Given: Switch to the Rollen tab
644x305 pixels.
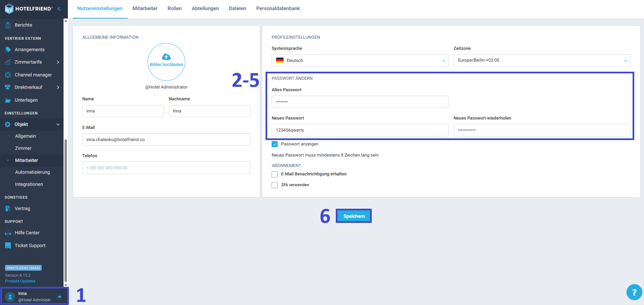Looking at the screenshot, I should coord(174,8).
